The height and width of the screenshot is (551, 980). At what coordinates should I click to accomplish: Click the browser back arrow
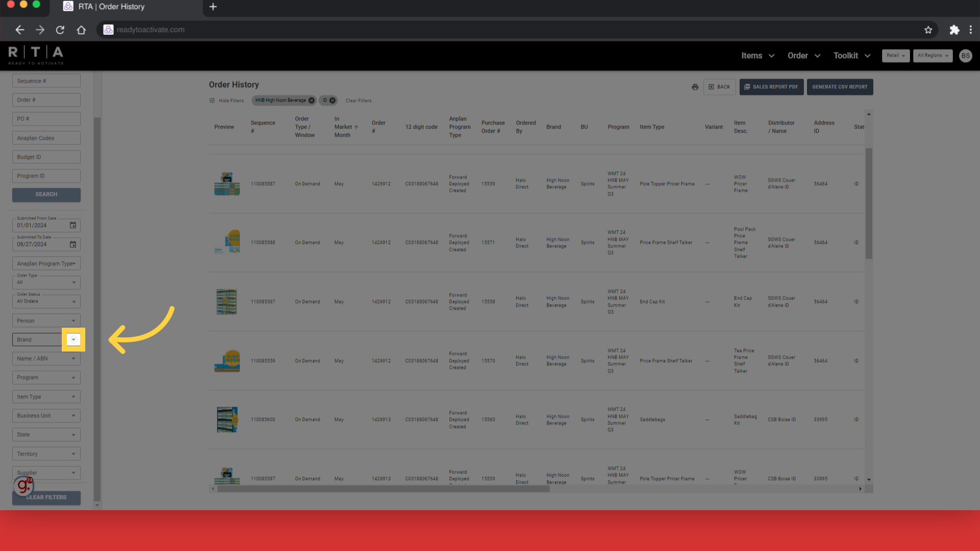20,30
